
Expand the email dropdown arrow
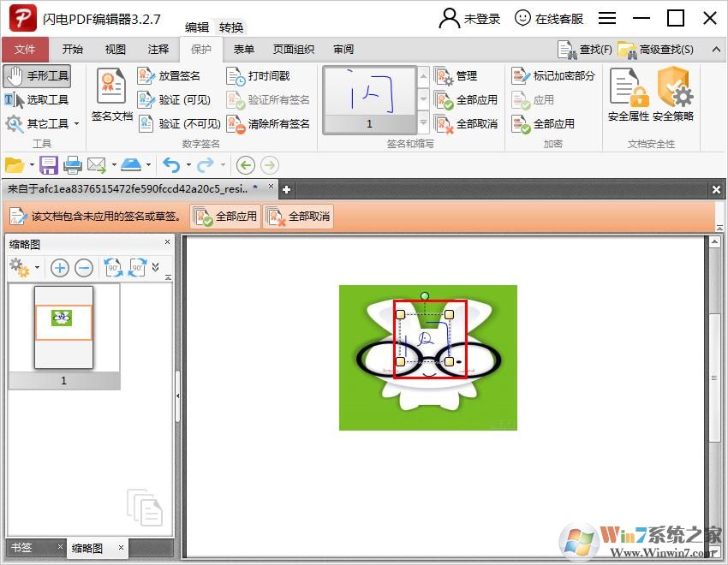click(x=114, y=164)
